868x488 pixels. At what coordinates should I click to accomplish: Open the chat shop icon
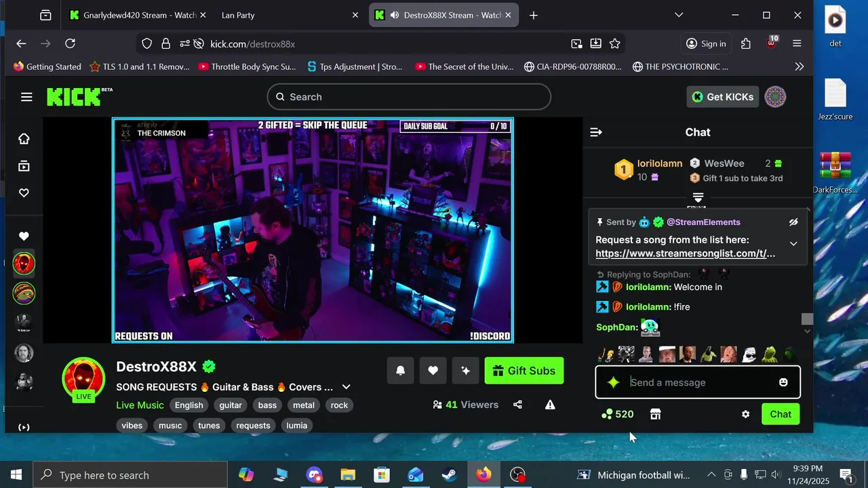(655, 414)
